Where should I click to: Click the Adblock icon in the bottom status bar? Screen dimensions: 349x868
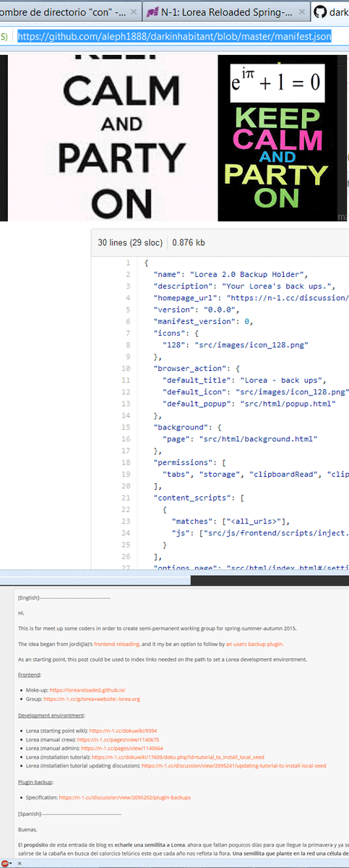click(x=5, y=862)
